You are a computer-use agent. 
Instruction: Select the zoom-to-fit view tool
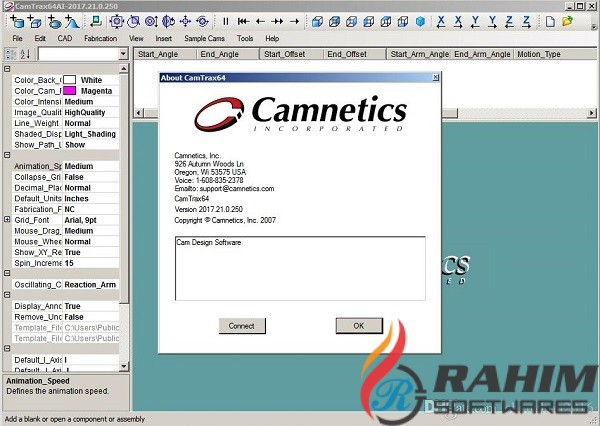(117, 21)
